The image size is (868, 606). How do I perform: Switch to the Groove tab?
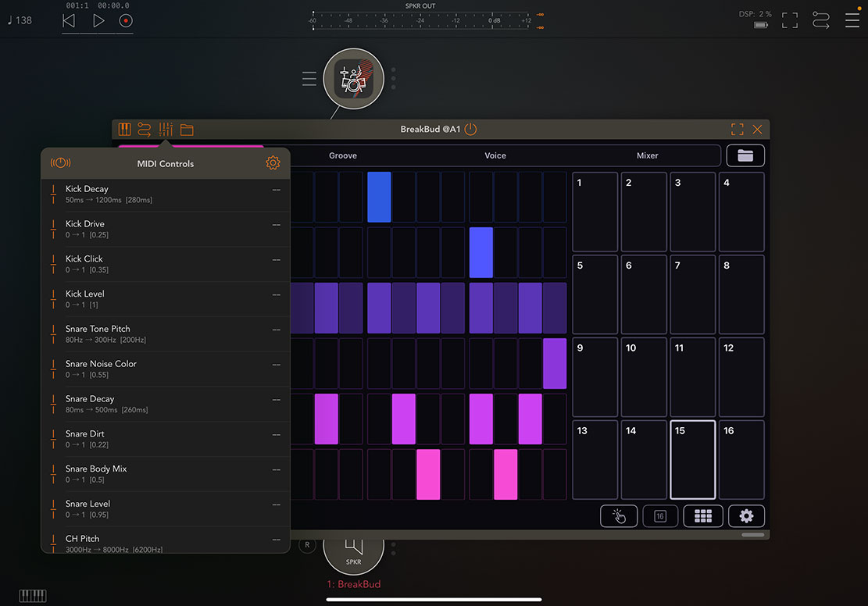(x=342, y=155)
